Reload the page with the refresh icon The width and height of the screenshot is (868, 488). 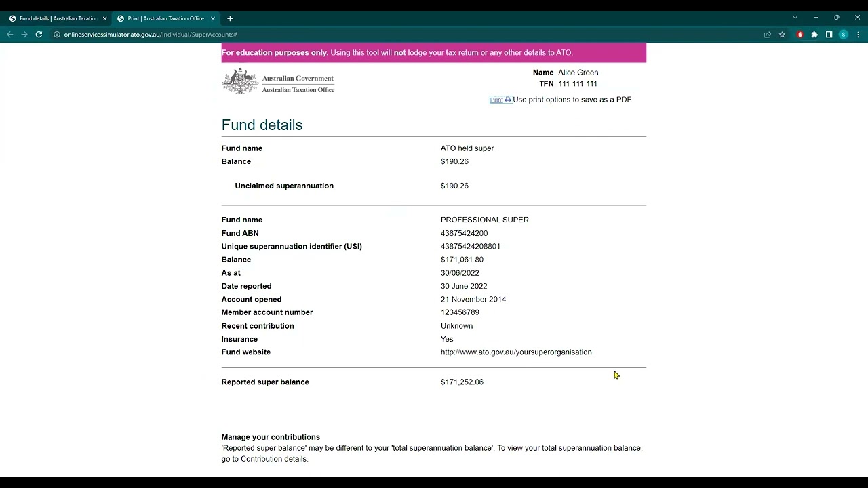[x=39, y=35]
